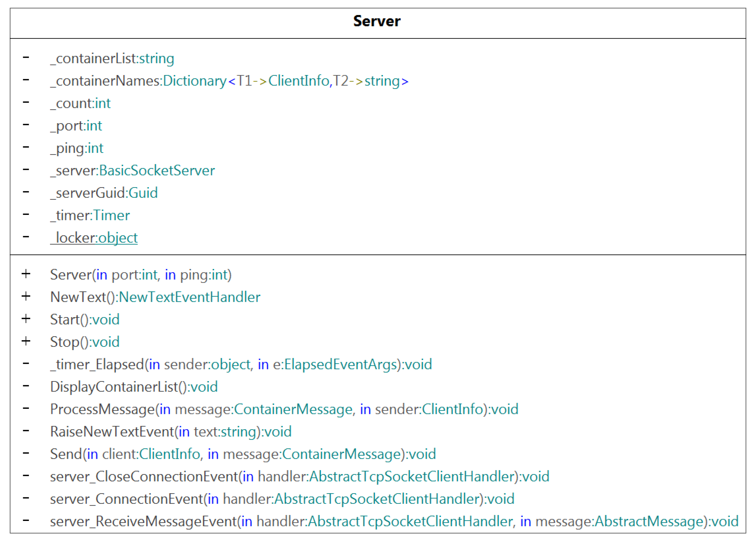Select the _serverGuid:Guid field
The width and height of the screenshot is (756, 543).
104,193
